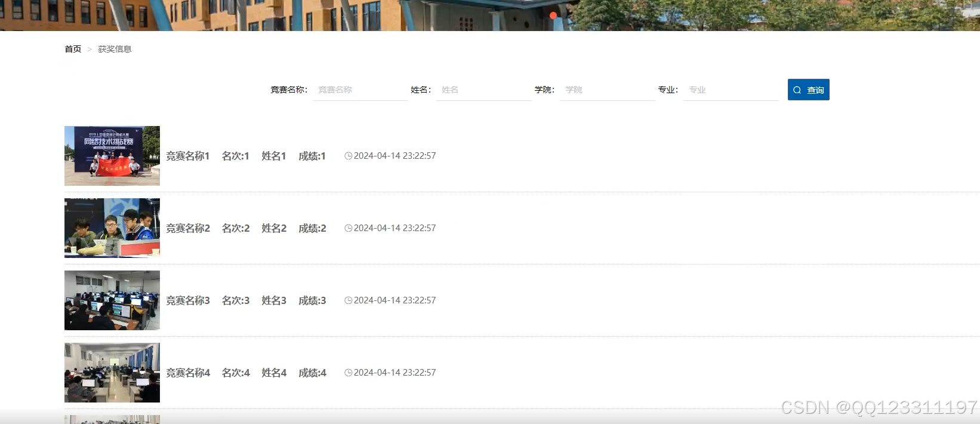Viewport: 980px width, 424px height.
Task: Click the text 姓名2
Action: [x=274, y=228]
